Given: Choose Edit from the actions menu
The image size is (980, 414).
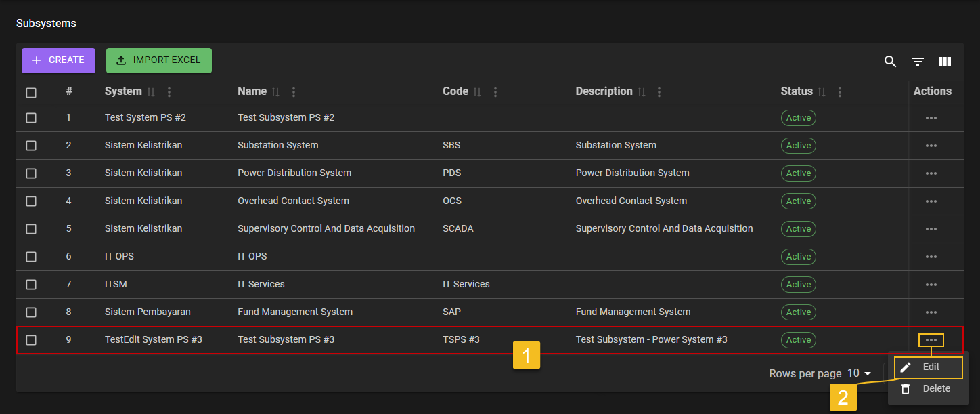Looking at the screenshot, I should (x=929, y=367).
